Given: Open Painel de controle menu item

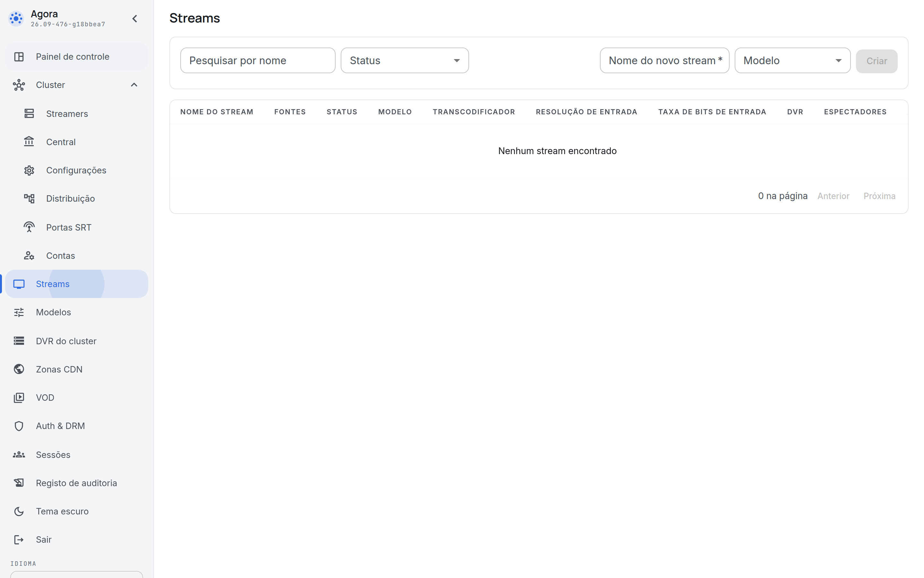Looking at the screenshot, I should (x=76, y=57).
